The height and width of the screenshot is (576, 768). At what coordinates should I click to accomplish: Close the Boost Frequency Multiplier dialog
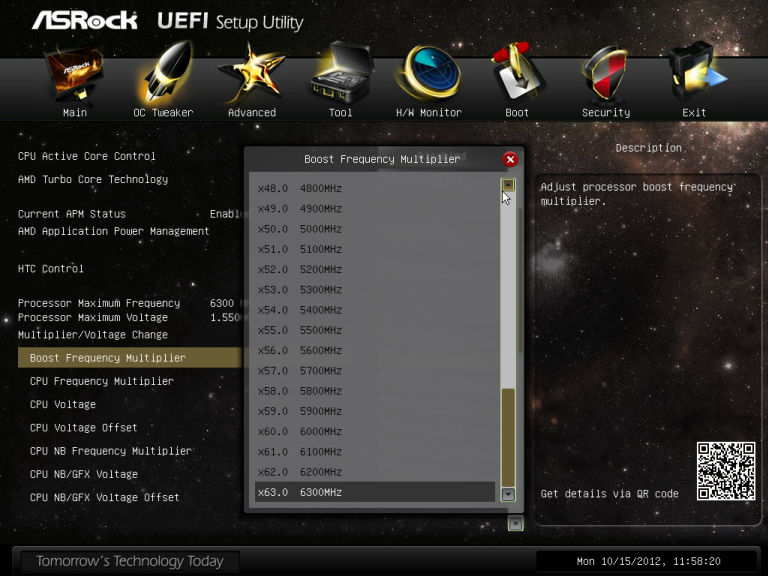[x=510, y=159]
